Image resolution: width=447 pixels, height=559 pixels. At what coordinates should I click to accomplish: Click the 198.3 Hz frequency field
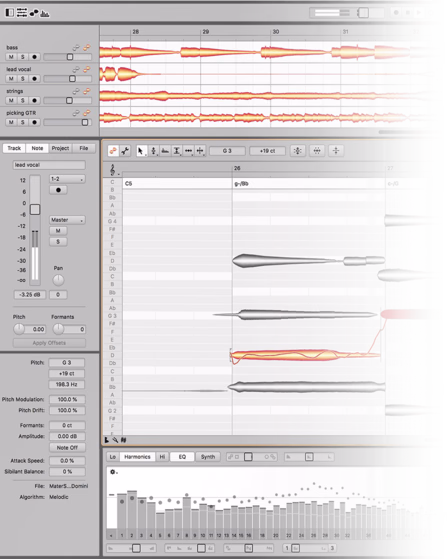(x=67, y=384)
